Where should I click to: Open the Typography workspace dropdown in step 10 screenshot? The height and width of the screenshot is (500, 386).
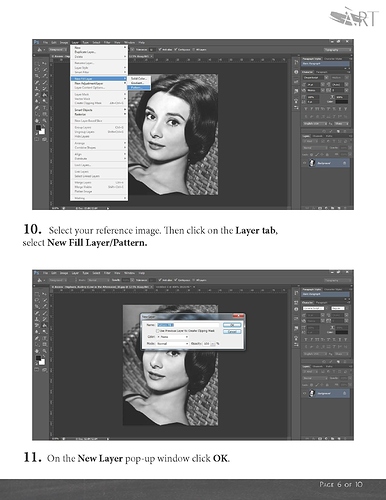coord(337,50)
